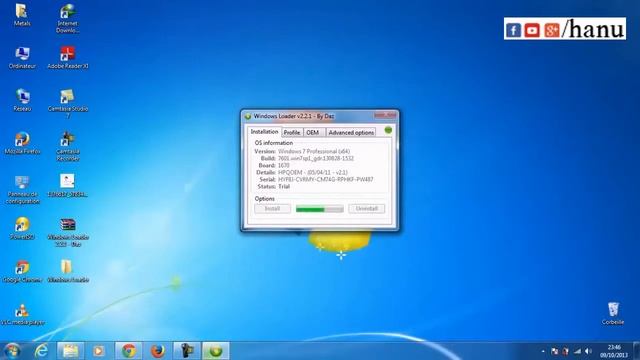Open the Windows Loader folder icon
The height and width of the screenshot is (360, 640).
pos(68,271)
